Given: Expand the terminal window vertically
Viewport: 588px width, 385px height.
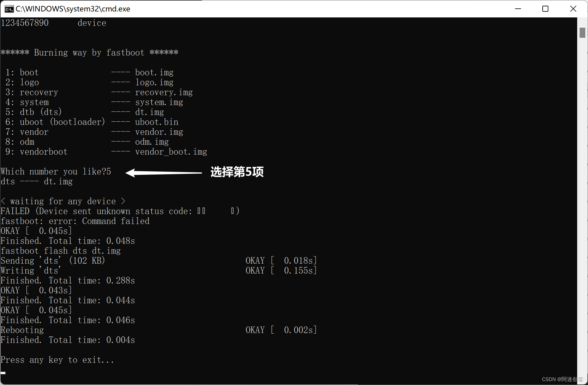Looking at the screenshot, I should [546, 8].
